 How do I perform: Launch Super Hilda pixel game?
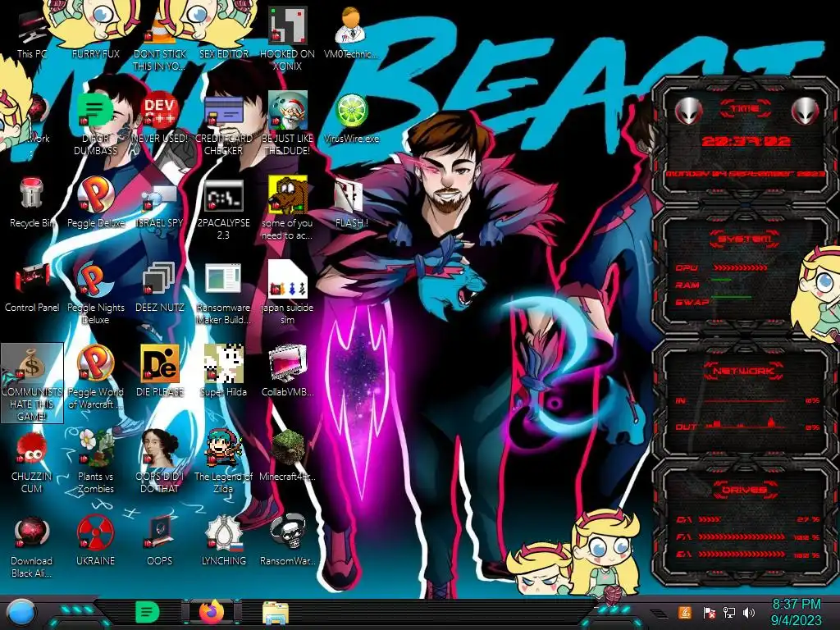coord(223,371)
